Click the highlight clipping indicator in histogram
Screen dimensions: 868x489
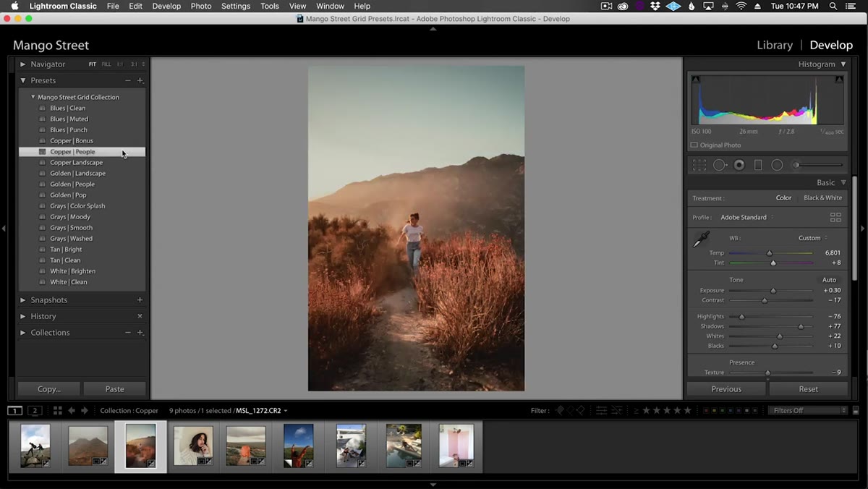838,79
